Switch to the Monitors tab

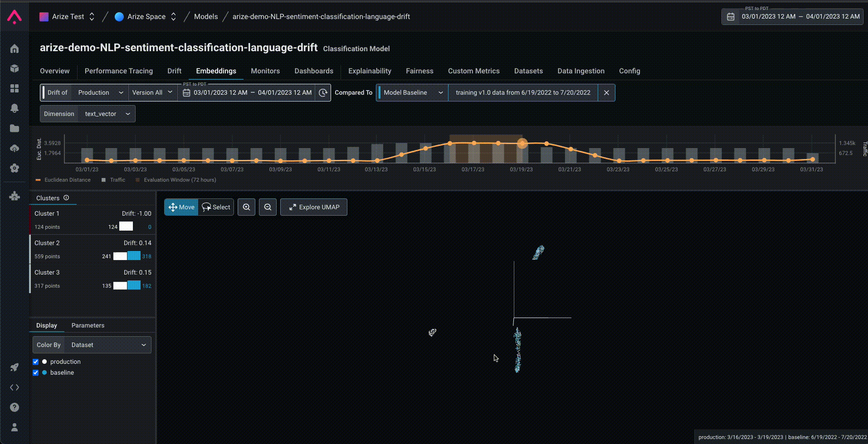click(x=265, y=71)
